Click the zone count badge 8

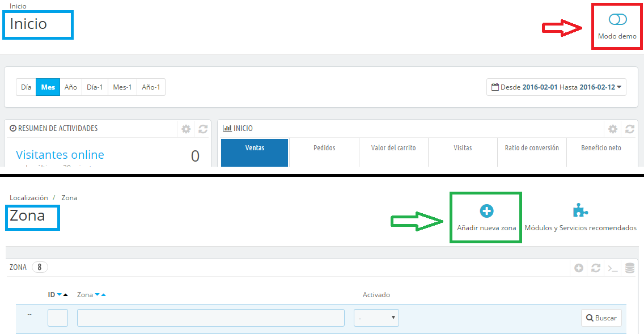tap(40, 268)
